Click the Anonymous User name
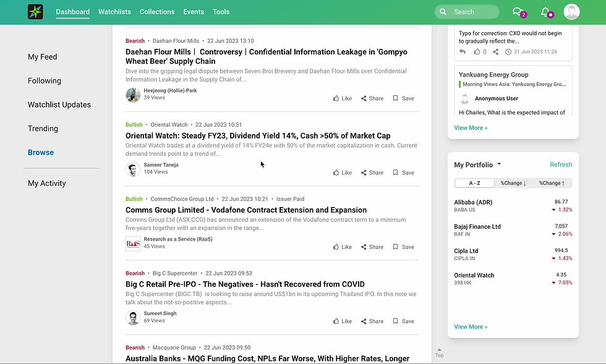The width and height of the screenshot is (606, 364). 496,98
